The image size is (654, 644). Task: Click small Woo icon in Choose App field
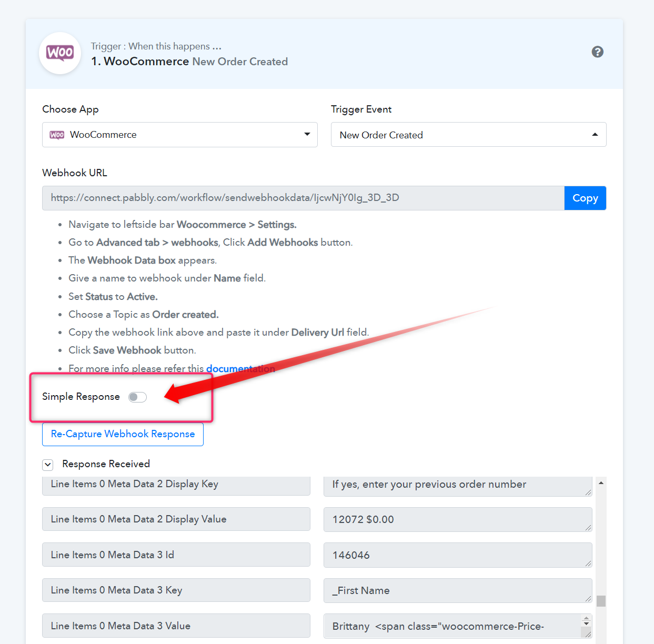click(x=57, y=135)
